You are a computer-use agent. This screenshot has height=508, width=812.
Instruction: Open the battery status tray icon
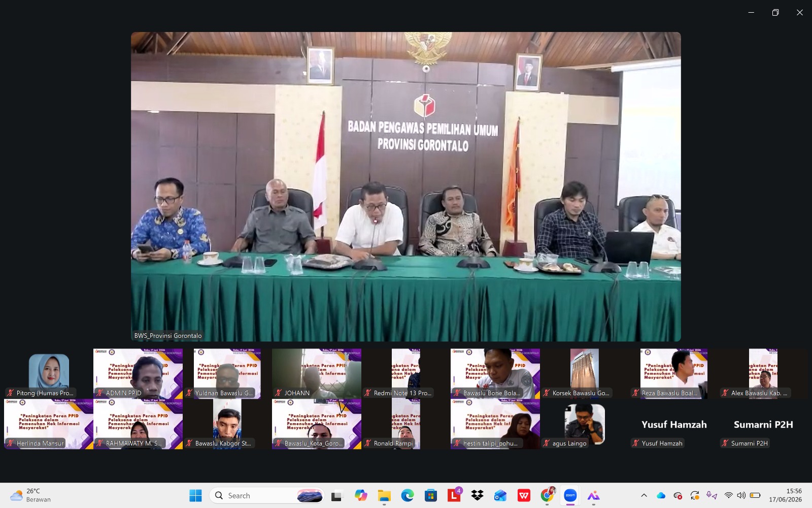[755, 495]
